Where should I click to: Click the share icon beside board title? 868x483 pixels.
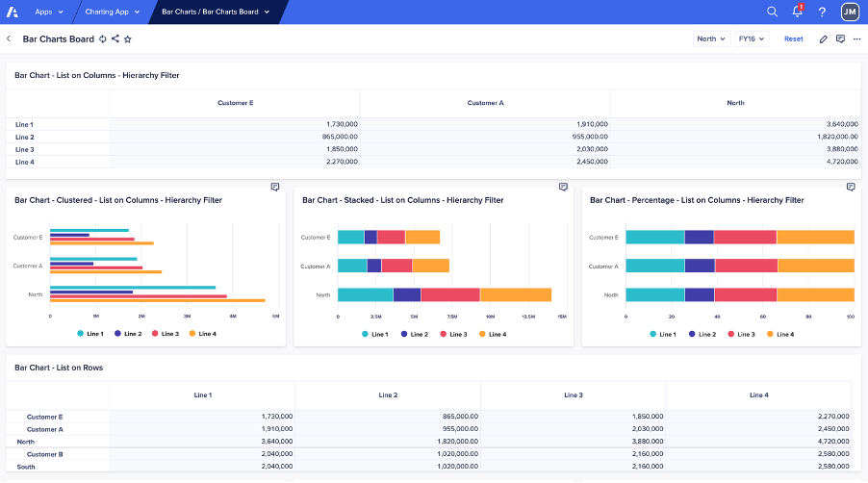(x=115, y=39)
